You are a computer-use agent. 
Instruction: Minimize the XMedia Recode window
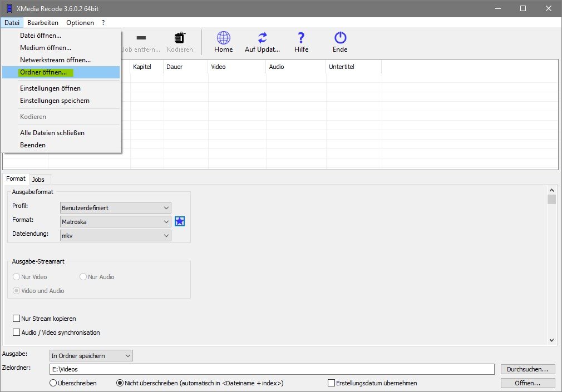coord(498,8)
